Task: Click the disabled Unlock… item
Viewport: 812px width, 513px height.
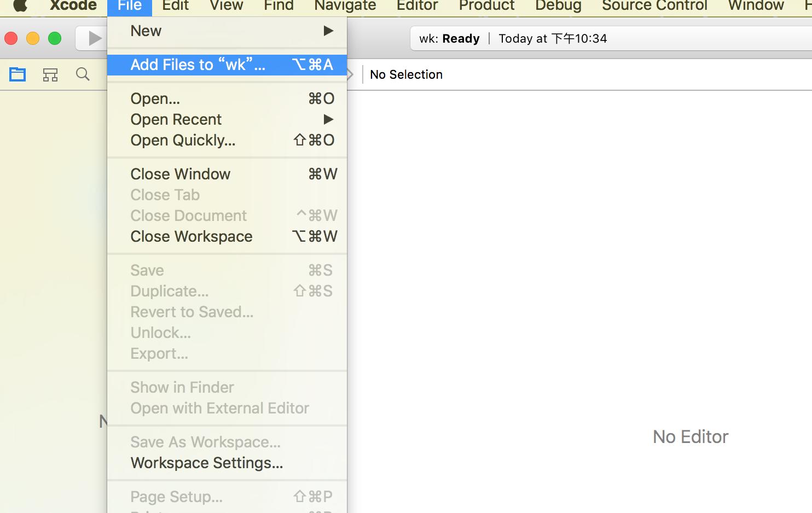Action: (x=227, y=333)
